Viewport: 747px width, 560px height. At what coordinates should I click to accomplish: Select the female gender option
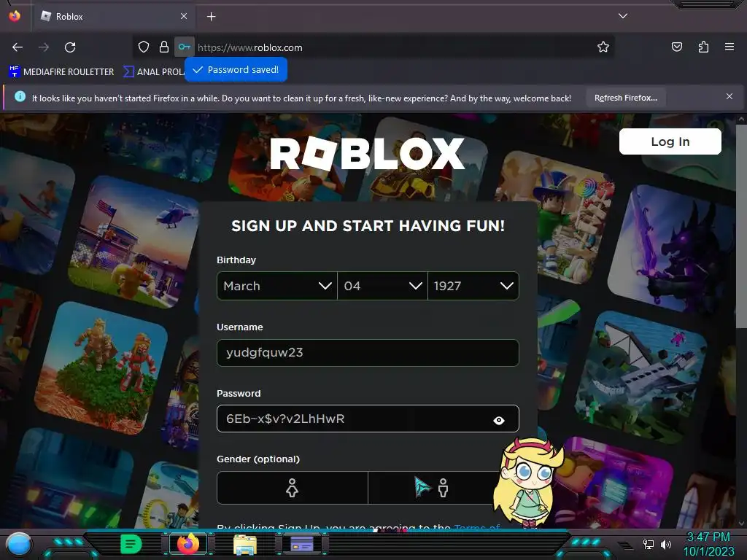click(x=292, y=488)
